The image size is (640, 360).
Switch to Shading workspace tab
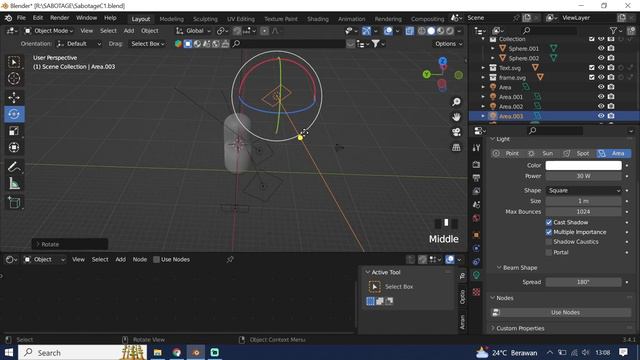(x=318, y=19)
